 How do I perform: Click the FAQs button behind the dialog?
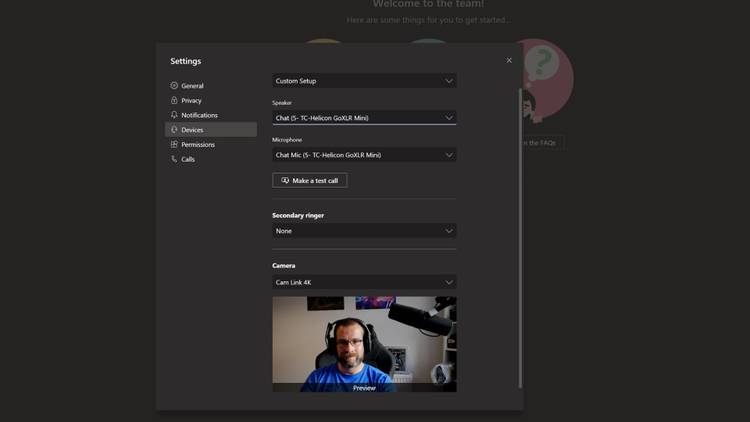[x=540, y=143]
